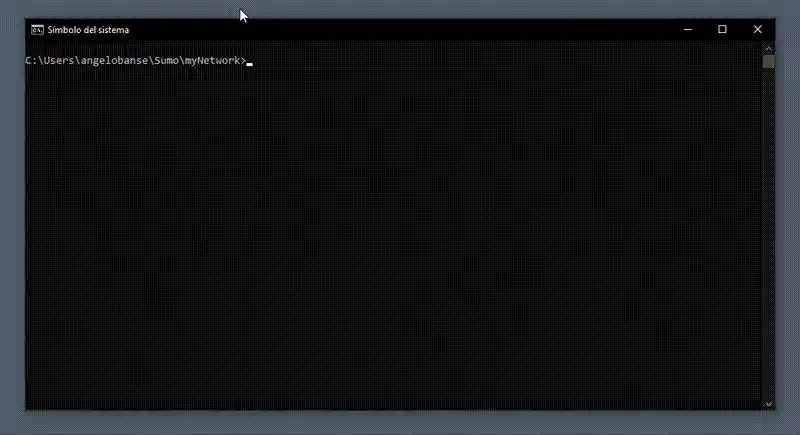Minimize the Símbolo del sistema window
The height and width of the screenshot is (435, 800).
click(x=688, y=30)
